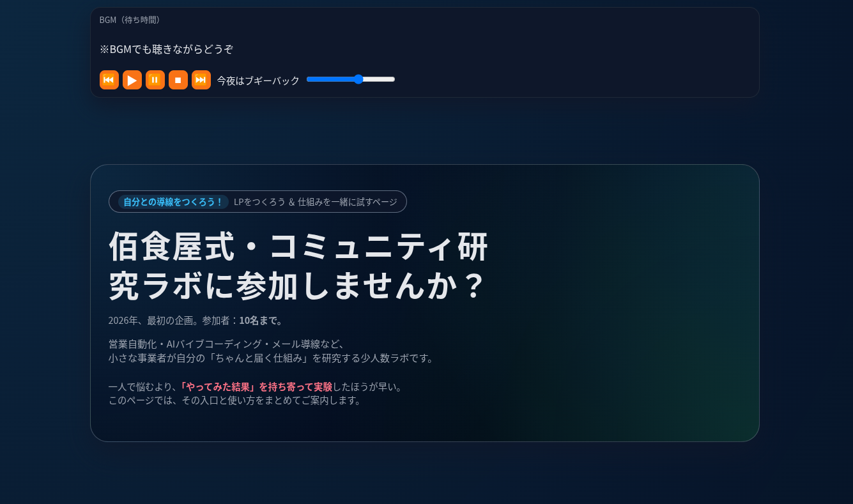Click the BGM（待ち時間）panel label
Viewport: 853px width, 504px height.
coord(131,20)
